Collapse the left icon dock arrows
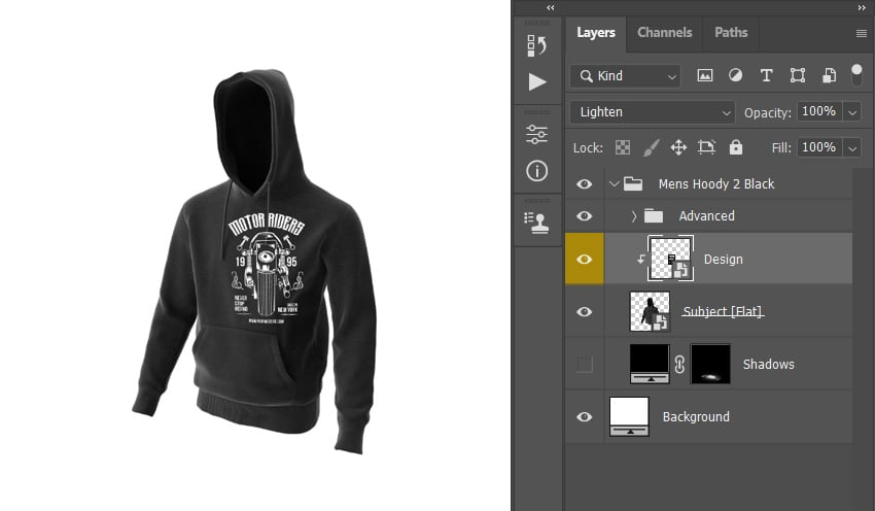 tap(551, 8)
